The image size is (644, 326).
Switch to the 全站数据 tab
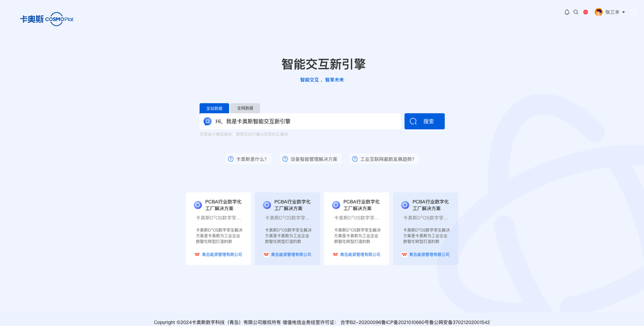[214, 108]
